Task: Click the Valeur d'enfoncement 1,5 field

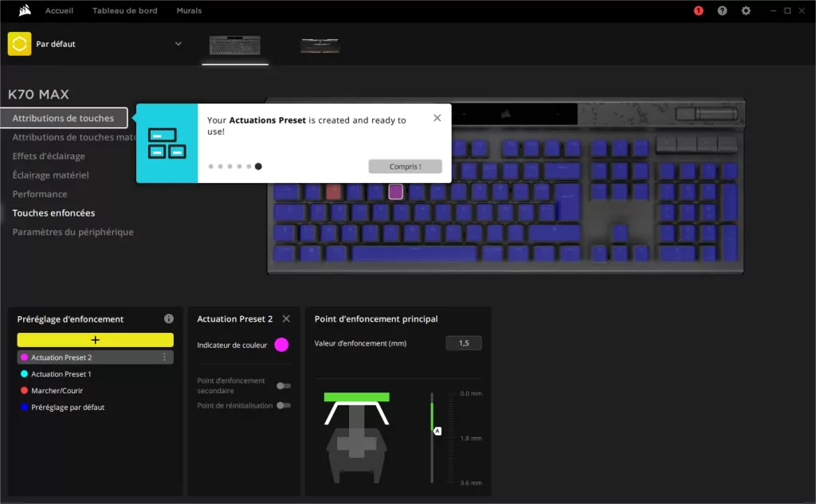Action: point(464,343)
